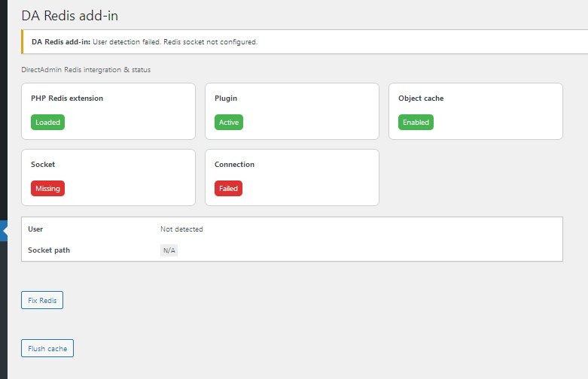This screenshot has height=379, width=588.
Task: Click the N/A socket path value
Action: 169,250
